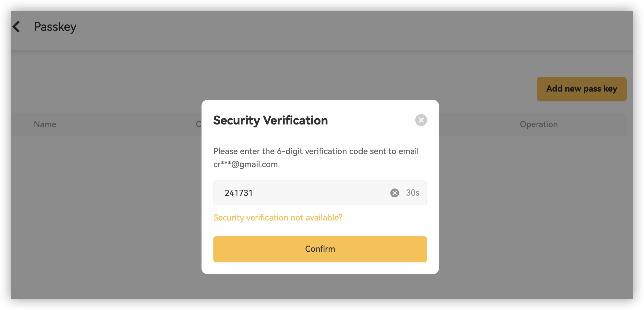Click the masked email cr***@gmail.com
Screen dimensions: 644x310
[x=245, y=164]
